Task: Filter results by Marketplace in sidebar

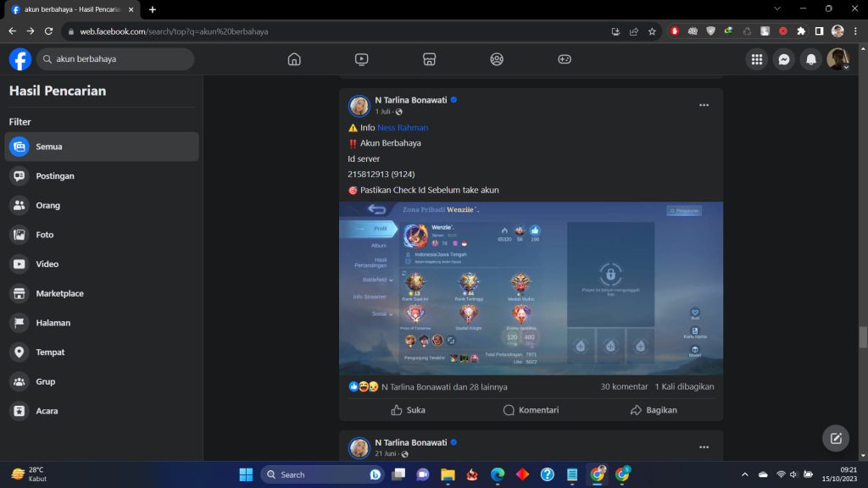Action: pyautogui.click(x=102, y=293)
